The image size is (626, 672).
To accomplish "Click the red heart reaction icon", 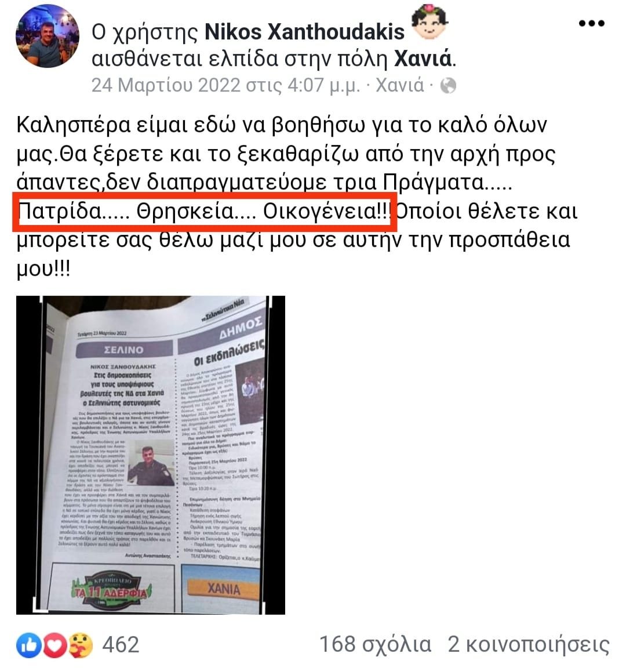I will pyautogui.click(x=54, y=645).
